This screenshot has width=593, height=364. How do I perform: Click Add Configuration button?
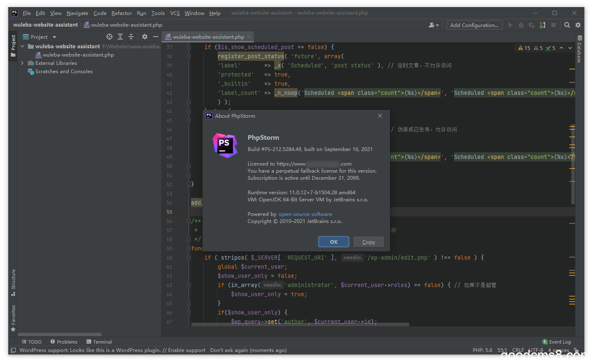(x=474, y=25)
